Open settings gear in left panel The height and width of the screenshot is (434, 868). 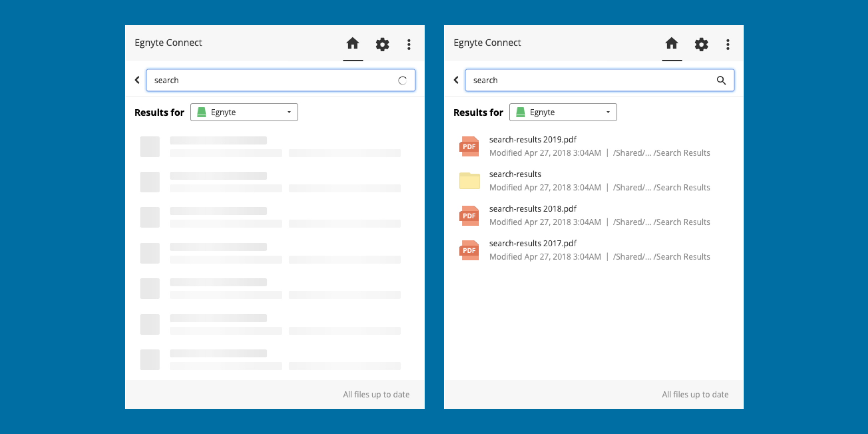[382, 44]
